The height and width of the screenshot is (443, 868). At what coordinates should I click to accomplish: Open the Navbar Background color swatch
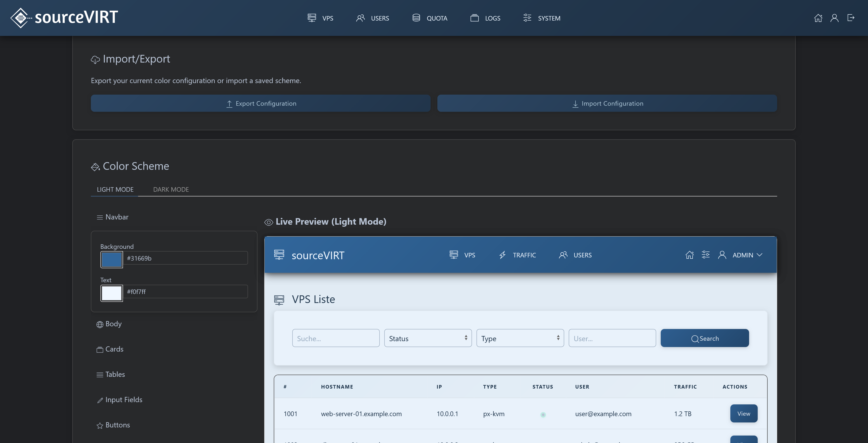pos(111,260)
